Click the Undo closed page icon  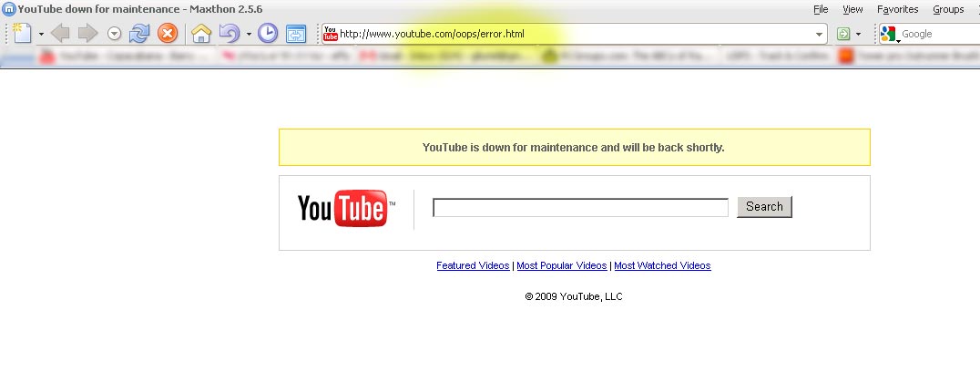click(x=230, y=33)
